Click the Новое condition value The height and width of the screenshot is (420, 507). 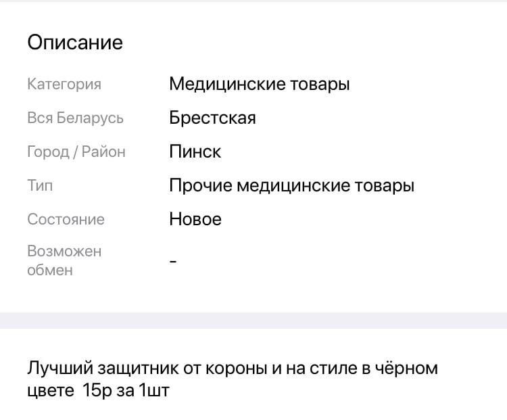195,219
